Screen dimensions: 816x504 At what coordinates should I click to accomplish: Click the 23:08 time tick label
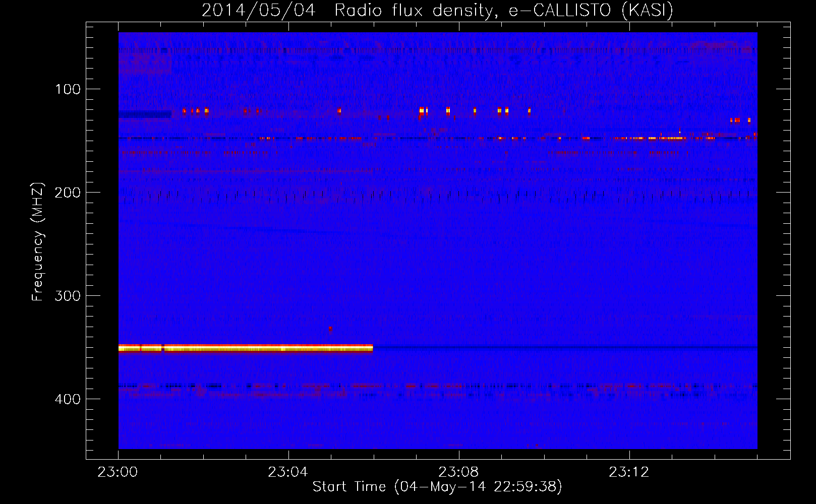458,472
